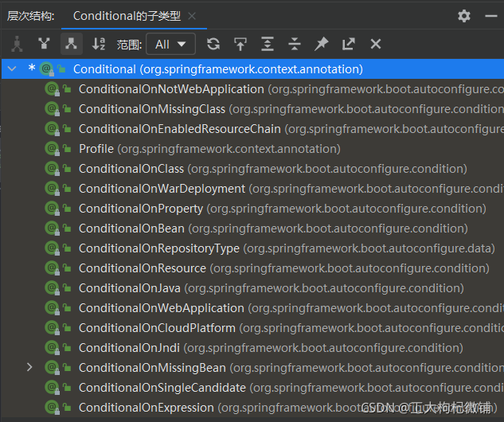Close the Conditional的子类型 tab

(x=192, y=16)
